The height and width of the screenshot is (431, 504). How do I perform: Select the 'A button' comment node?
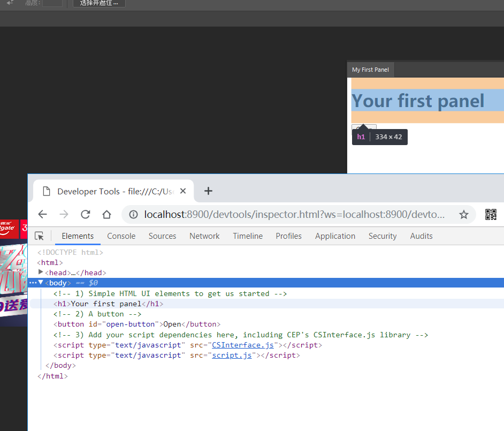pyautogui.click(x=97, y=314)
